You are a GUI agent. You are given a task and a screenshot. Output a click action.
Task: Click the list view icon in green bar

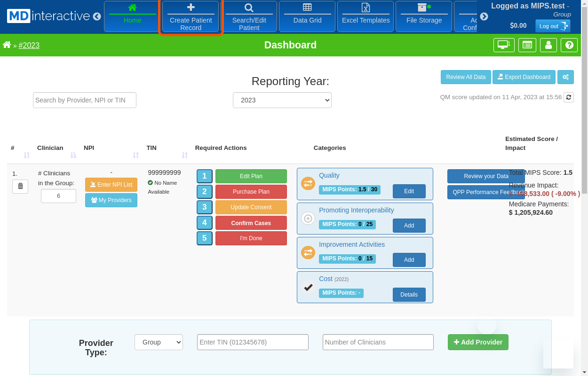coord(527,45)
